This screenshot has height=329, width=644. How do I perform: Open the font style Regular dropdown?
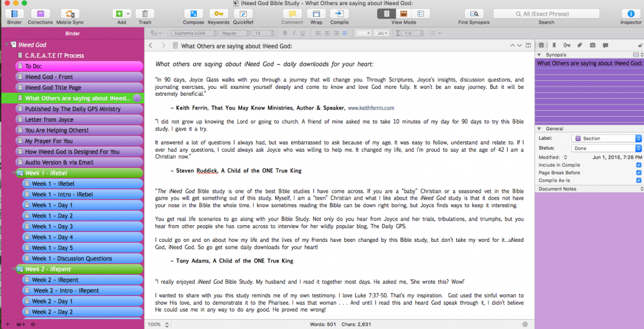(234, 33)
